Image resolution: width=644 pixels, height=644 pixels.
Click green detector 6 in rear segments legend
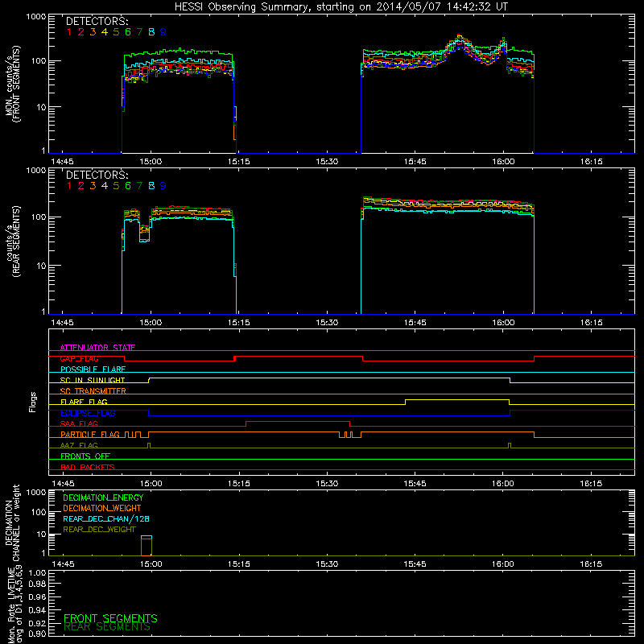[128, 186]
